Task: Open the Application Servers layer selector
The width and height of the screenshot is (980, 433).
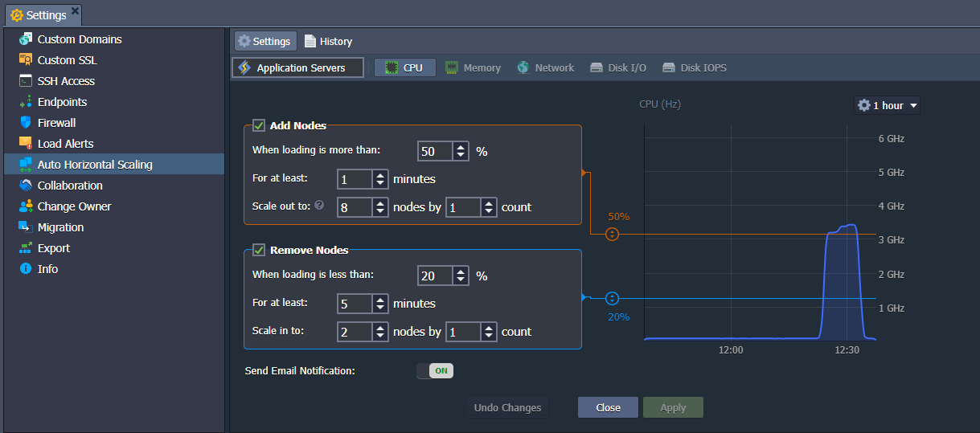Action: click(298, 68)
